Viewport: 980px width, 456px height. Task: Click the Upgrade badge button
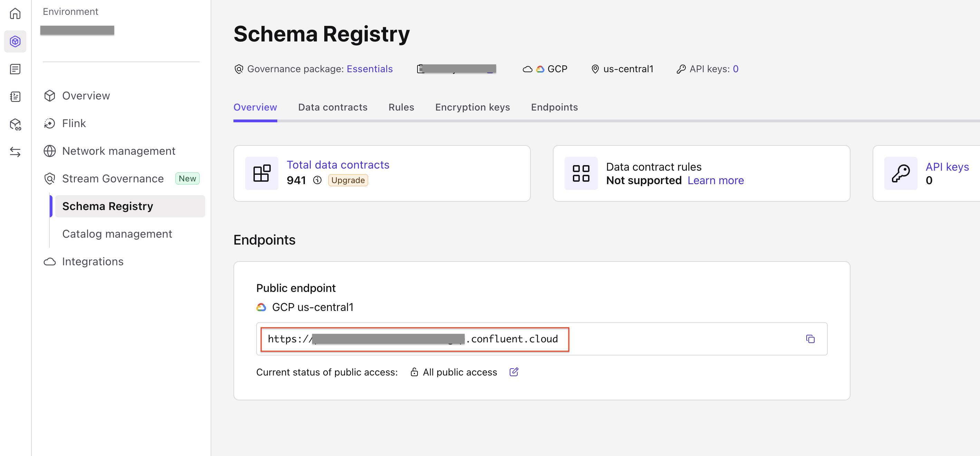point(348,180)
